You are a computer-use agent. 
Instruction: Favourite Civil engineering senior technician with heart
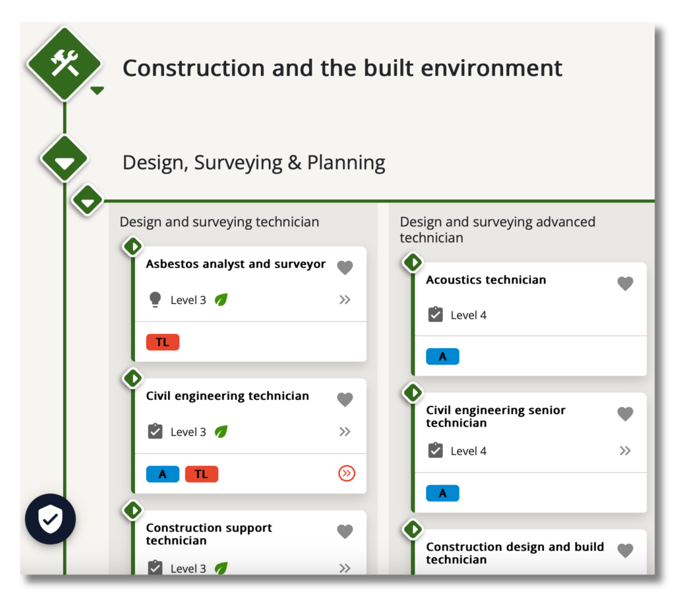(625, 414)
